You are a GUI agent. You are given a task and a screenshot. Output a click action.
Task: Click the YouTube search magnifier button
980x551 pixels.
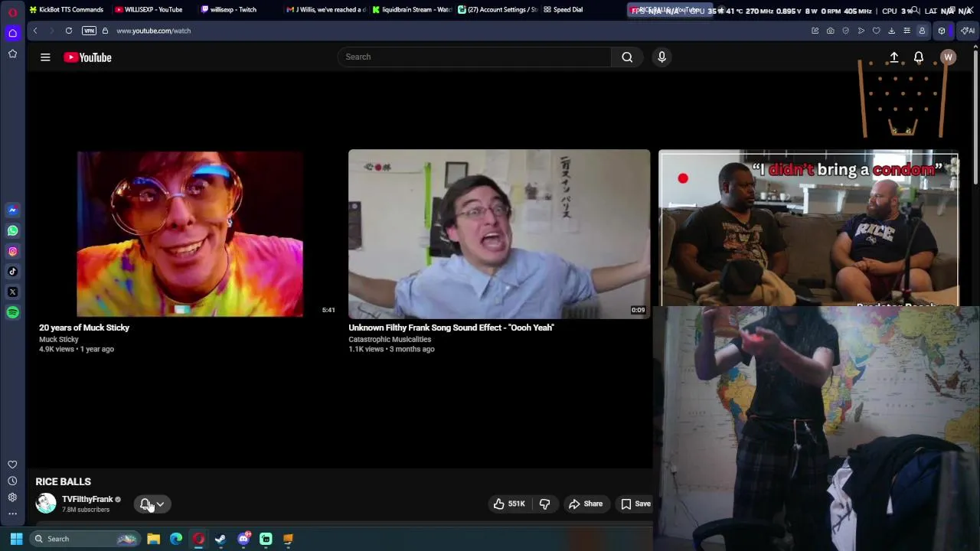coord(627,57)
